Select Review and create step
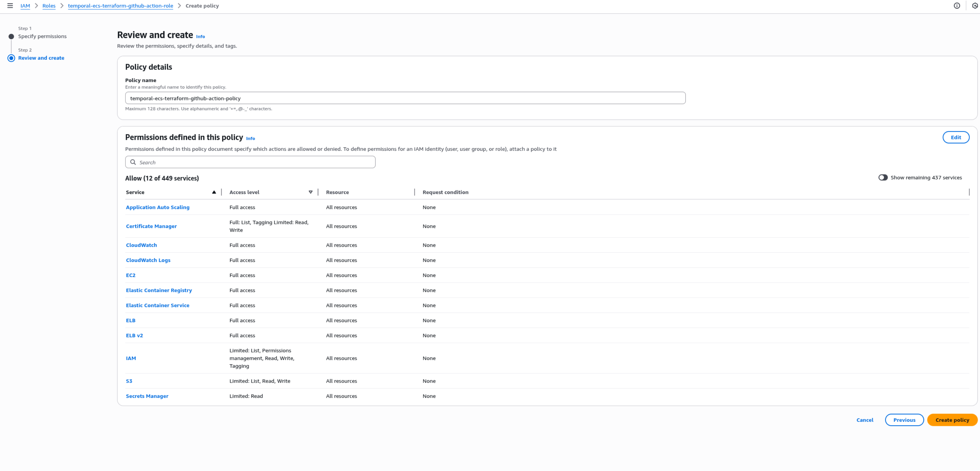 pos(41,58)
